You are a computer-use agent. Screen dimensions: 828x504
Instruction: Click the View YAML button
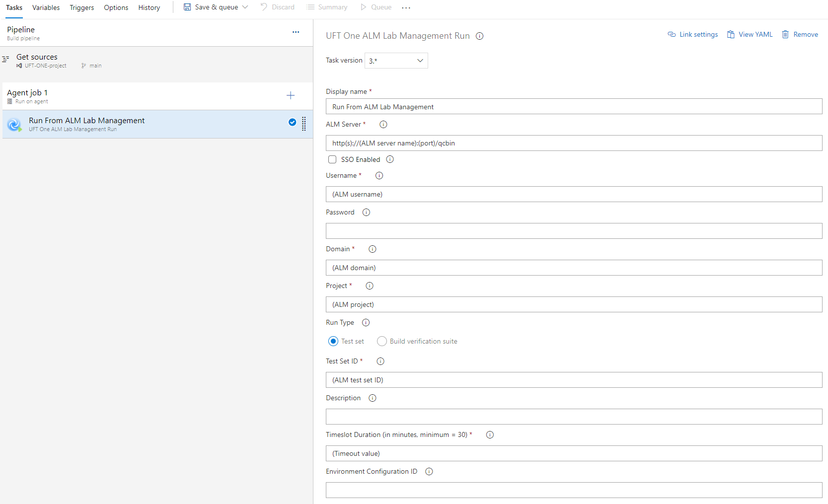(750, 35)
